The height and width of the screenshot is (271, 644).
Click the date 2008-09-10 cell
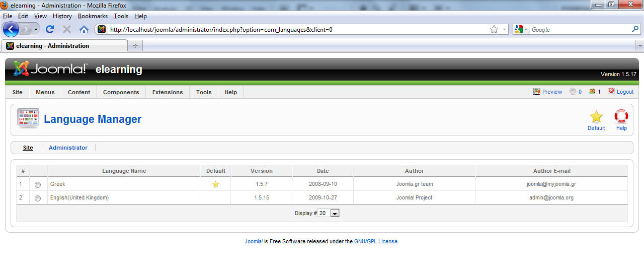(323, 184)
